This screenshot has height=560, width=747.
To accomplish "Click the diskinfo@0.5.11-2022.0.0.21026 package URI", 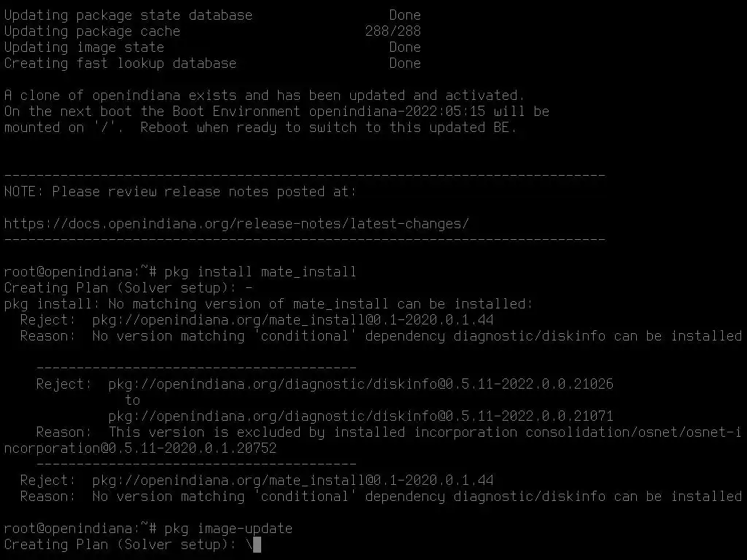I will coord(360,384).
